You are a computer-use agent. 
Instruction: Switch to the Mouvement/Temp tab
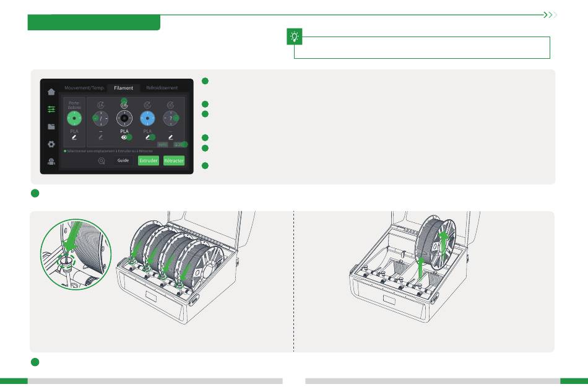[x=84, y=88]
